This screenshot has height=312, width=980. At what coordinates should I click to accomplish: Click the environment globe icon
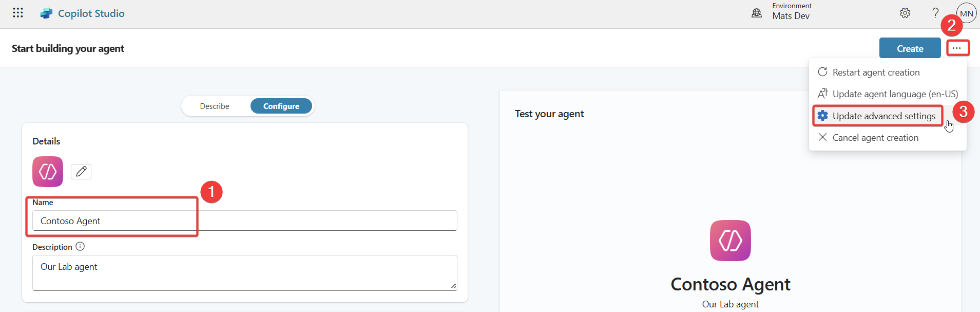[757, 13]
